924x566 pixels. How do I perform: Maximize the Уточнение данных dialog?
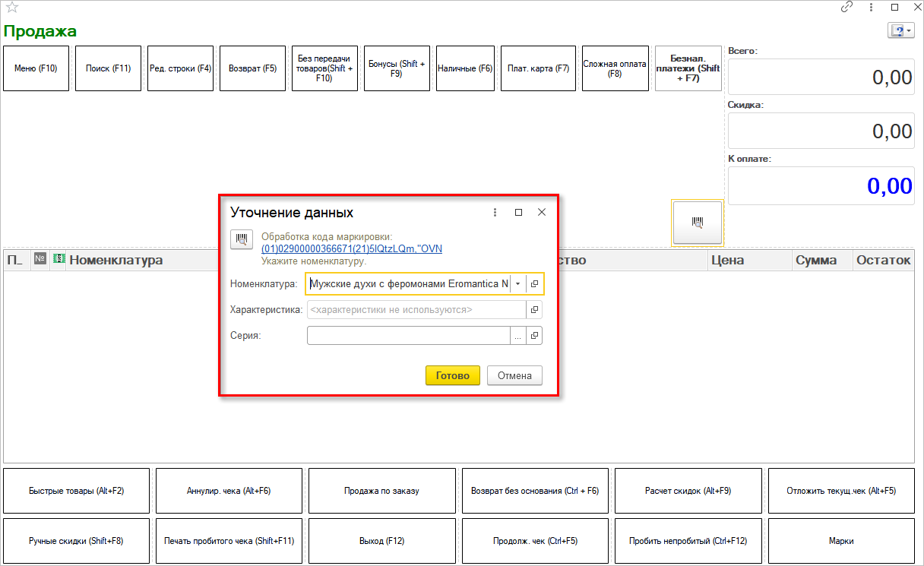[518, 213]
